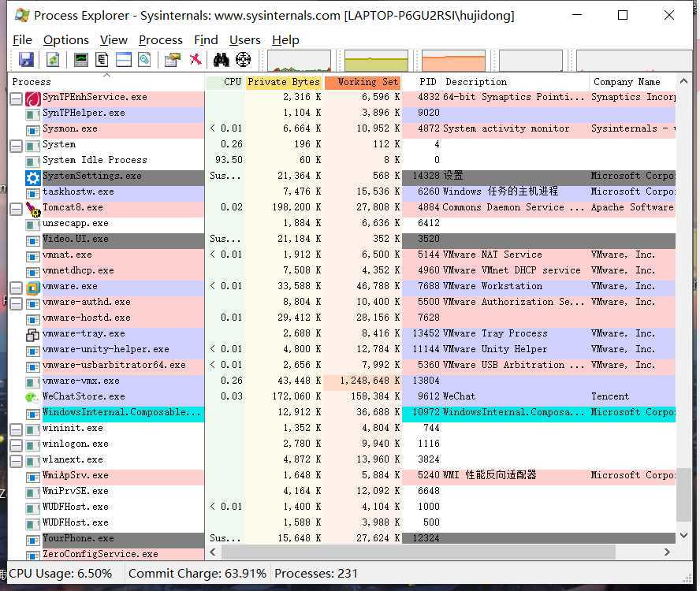Open the System Information toolbar icon

tap(81, 59)
